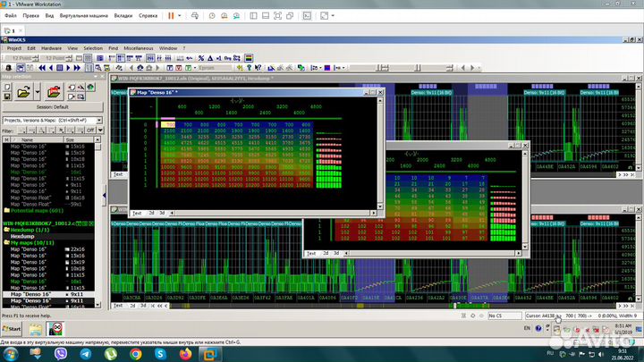Image resolution: width=644 pixels, height=362 pixels.
Task: Adjust first 12 Point font size stepper
Action: pos(36,58)
